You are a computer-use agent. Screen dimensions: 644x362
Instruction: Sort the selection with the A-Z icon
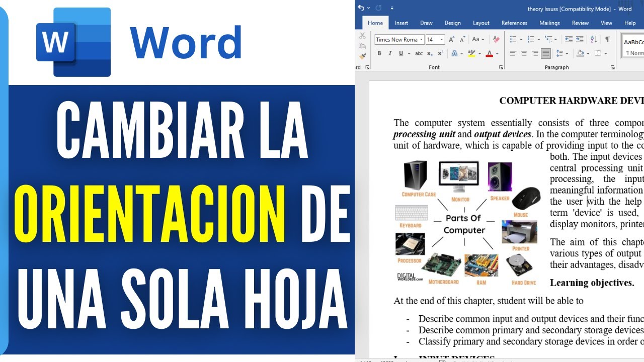pos(594,39)
